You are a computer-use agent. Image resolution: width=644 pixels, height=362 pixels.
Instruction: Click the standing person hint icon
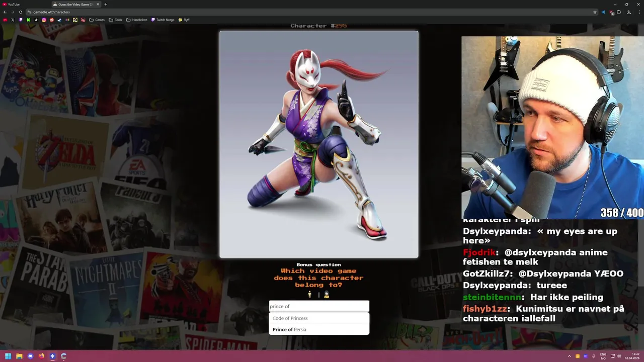pos(310,295)
